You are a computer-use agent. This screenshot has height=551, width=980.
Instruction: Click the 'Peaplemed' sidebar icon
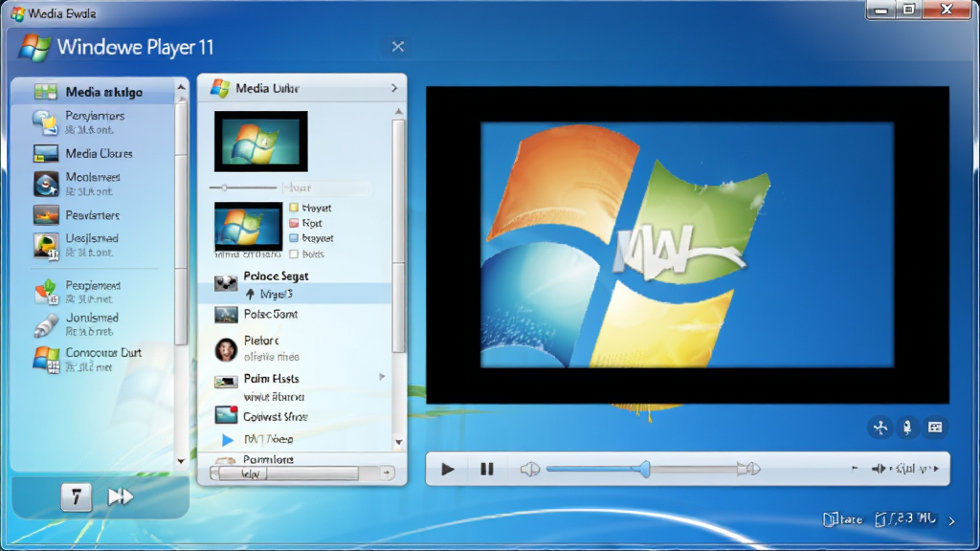tap(46, 292)
